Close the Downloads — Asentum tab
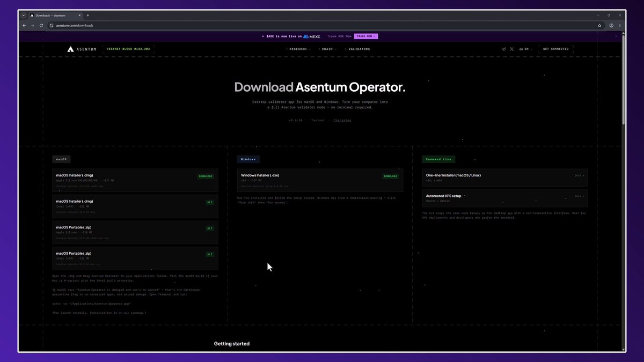This screenshot has height=362, width=644. coord(78,15)
